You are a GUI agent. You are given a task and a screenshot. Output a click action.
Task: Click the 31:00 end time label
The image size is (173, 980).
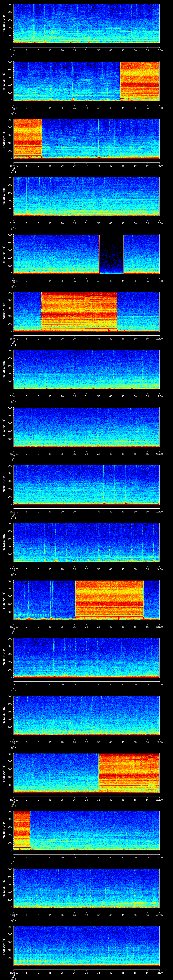coord(159,972)
